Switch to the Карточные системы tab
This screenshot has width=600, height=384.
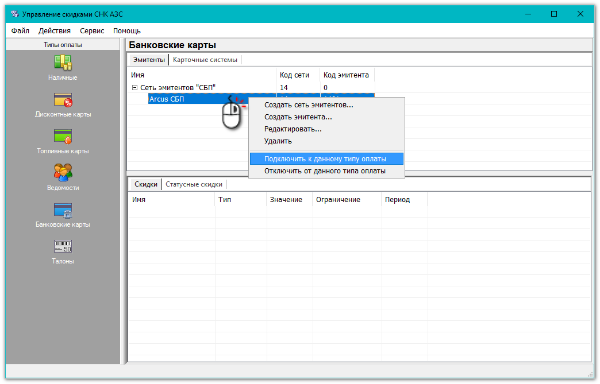coord(205,60)
